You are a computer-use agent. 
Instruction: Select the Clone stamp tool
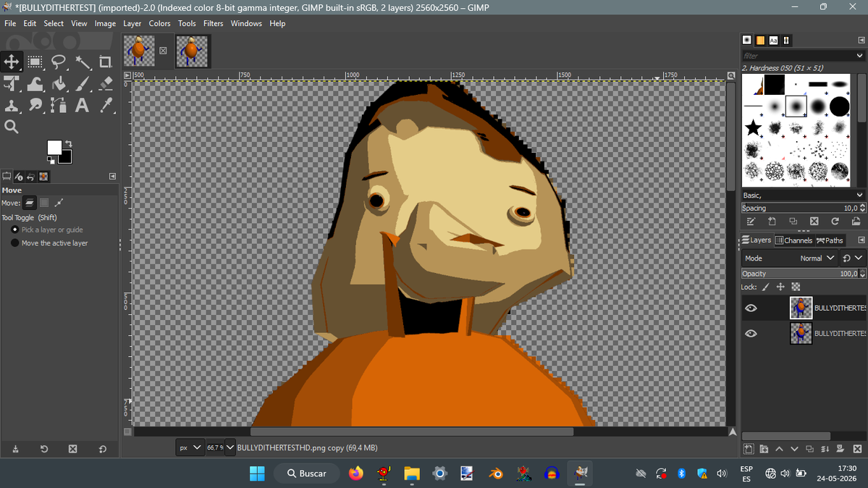pyautogui.click(x=12, y=105)
